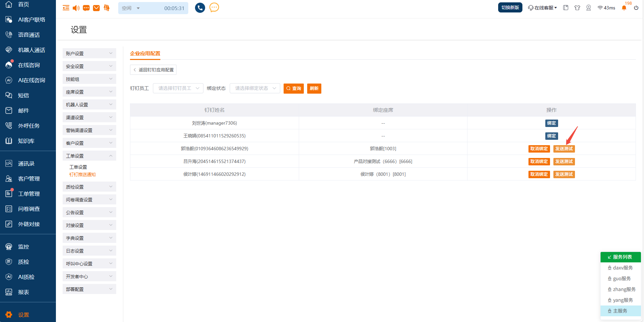Expand the 呼叫中心设置 settings group
This screenshot has height=322, width=644.
coord(89,263)
